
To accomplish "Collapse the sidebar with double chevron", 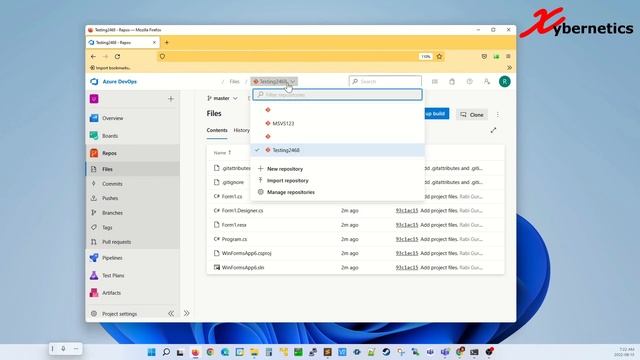I will (171, 313).
